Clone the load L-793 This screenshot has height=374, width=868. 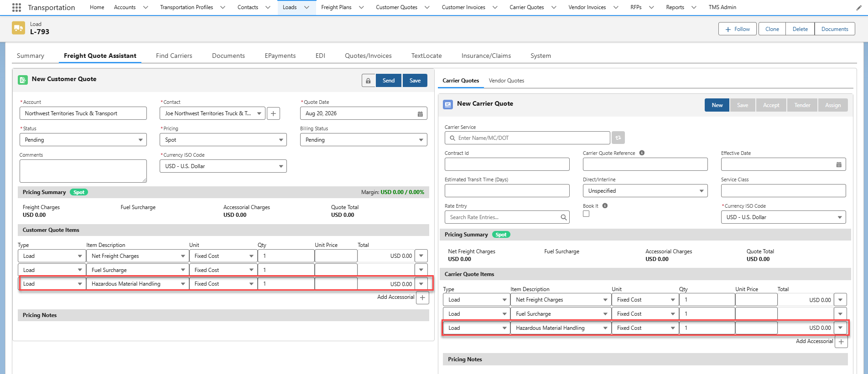(x=772, y=29)
